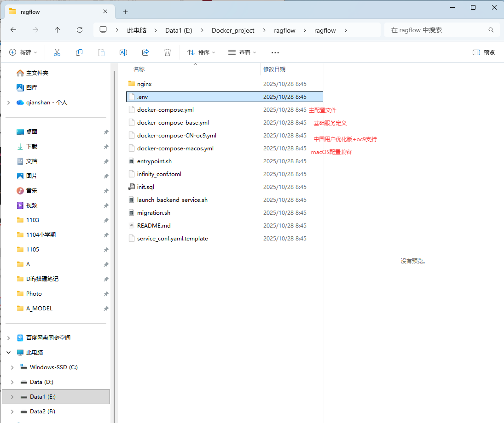Image resolution: width=504 pixels, height=423 pixels.
Task: Select infinity_conf.toml file
Action: coord(225,174)
